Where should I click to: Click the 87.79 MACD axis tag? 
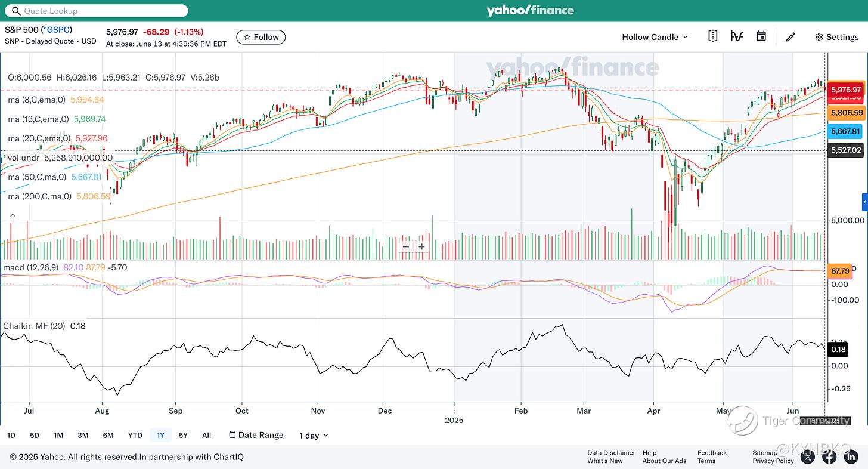click(840, 271)
